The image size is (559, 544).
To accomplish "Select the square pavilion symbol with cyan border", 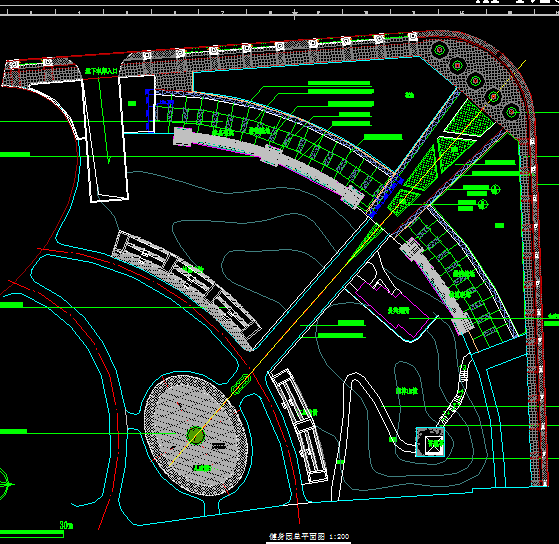I will coord(430,442).
